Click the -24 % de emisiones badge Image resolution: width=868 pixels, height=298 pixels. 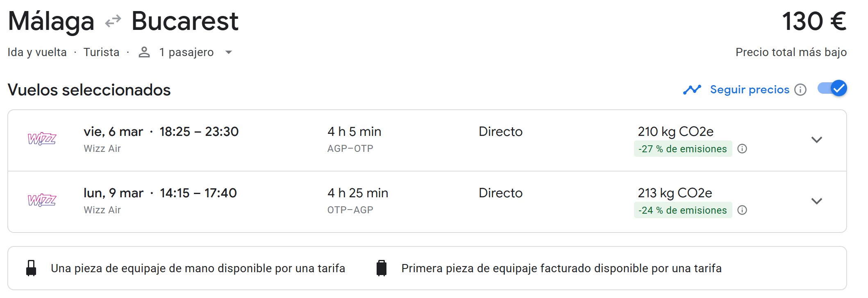[x=682, y=210]
